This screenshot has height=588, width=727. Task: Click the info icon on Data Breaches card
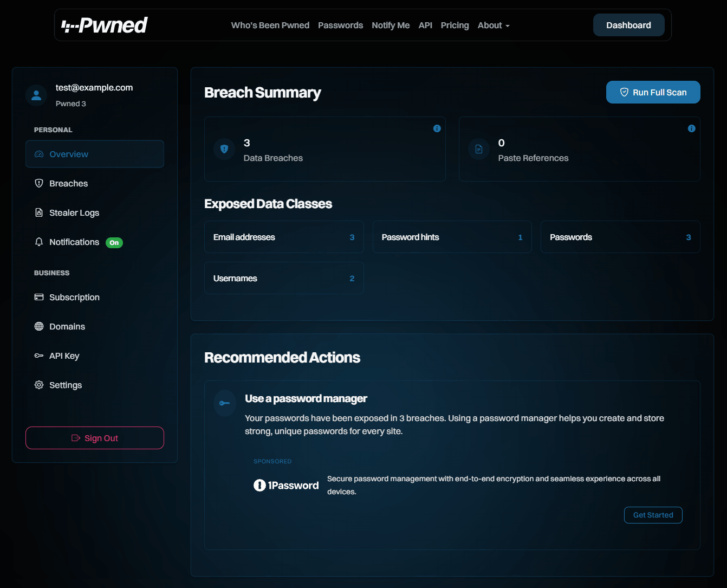pos(437,128)
